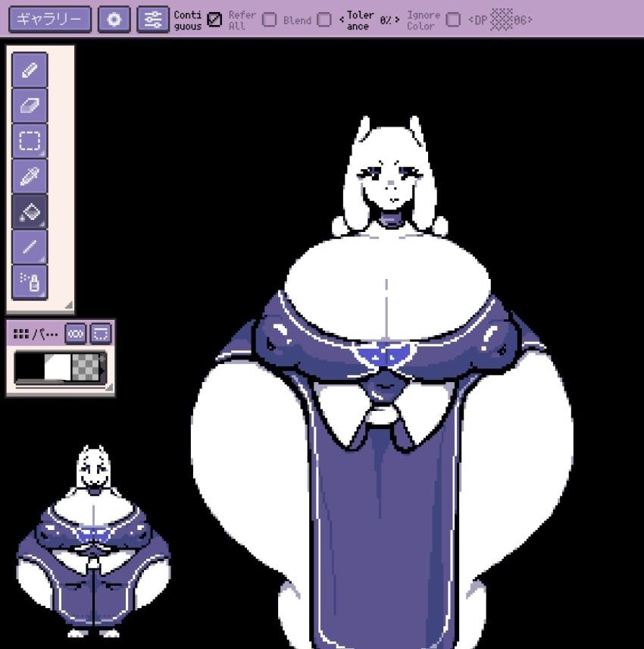Pick the black palette swatch
This screenshot has width=644, height=649.
coord(30,367)
